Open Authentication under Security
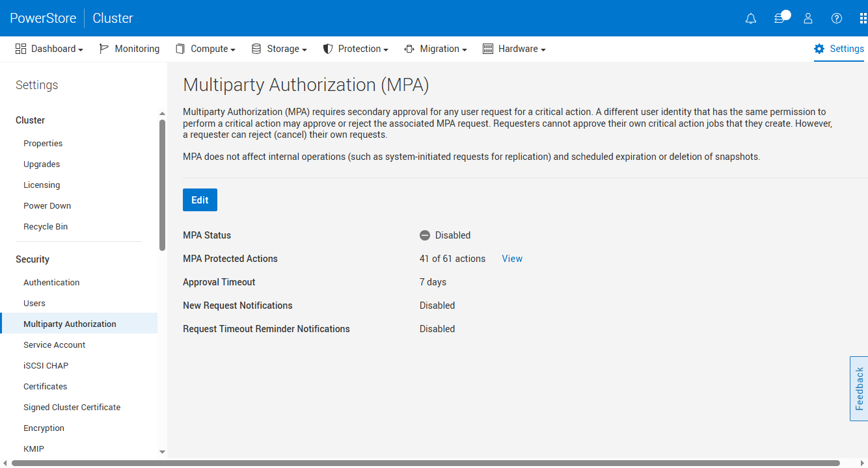The height and width of the screenshot is (468, 868). [51, 283]
